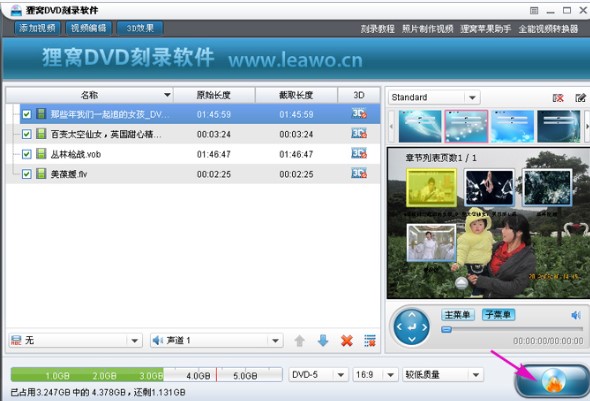Click 3D icon for 丛林枪战.vob row
590x401 pixels.
coord(359,153)
